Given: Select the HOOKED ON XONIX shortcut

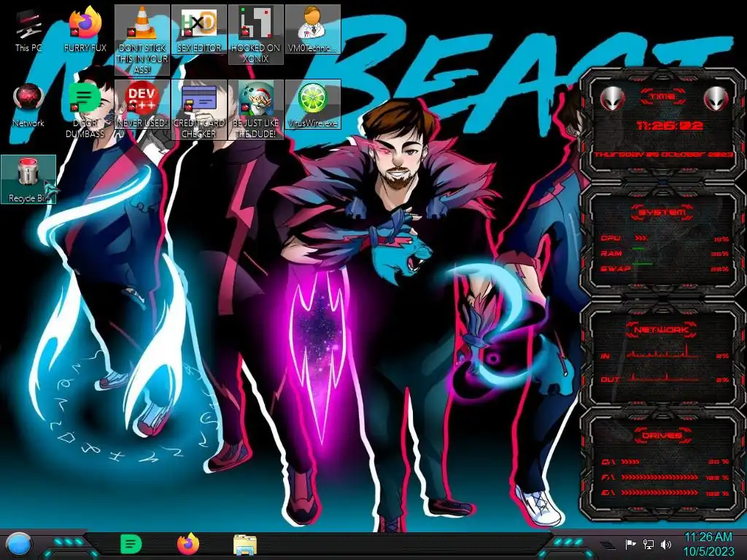Looking at the screenshot, I should click(256, 35).
